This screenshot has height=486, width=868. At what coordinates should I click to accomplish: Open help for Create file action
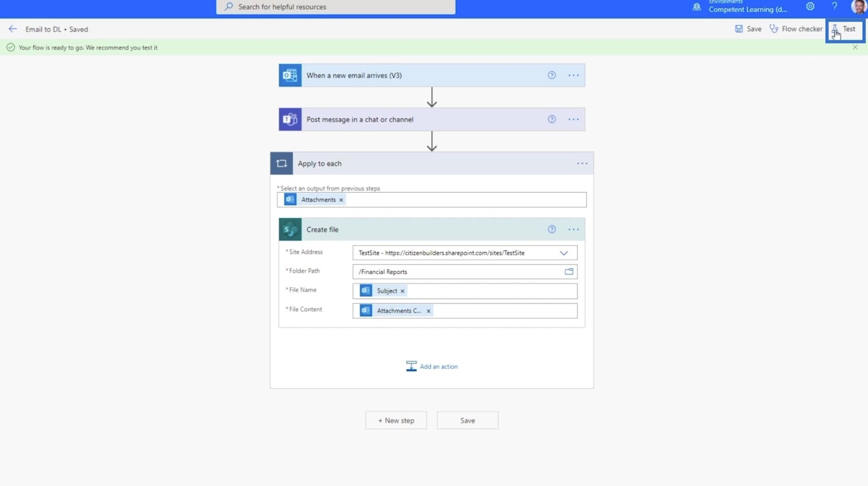[552, 230]
